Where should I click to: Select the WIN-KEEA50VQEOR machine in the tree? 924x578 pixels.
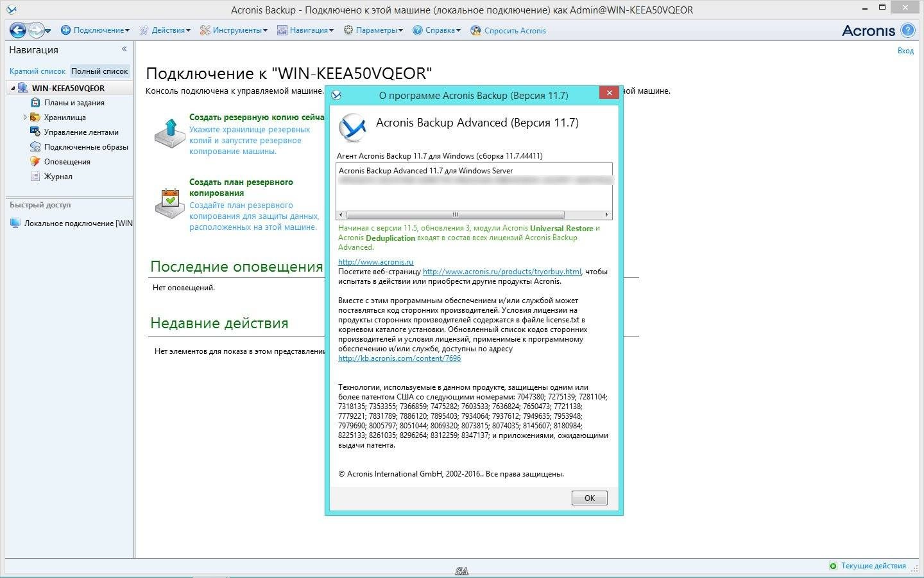point(68,88)
